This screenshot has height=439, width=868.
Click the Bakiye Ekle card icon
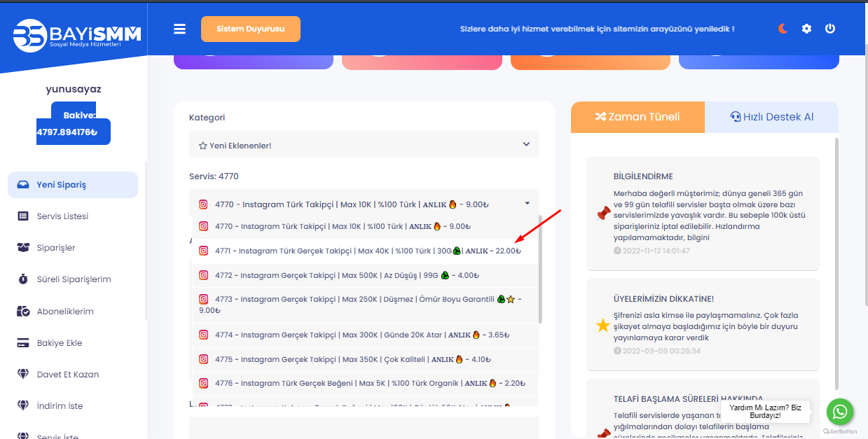coord(23,343)
